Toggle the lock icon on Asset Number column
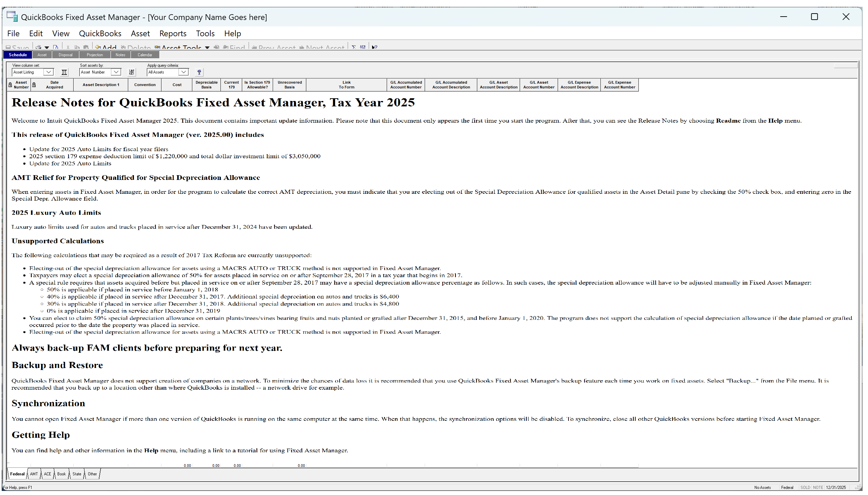 coord(10,85)
